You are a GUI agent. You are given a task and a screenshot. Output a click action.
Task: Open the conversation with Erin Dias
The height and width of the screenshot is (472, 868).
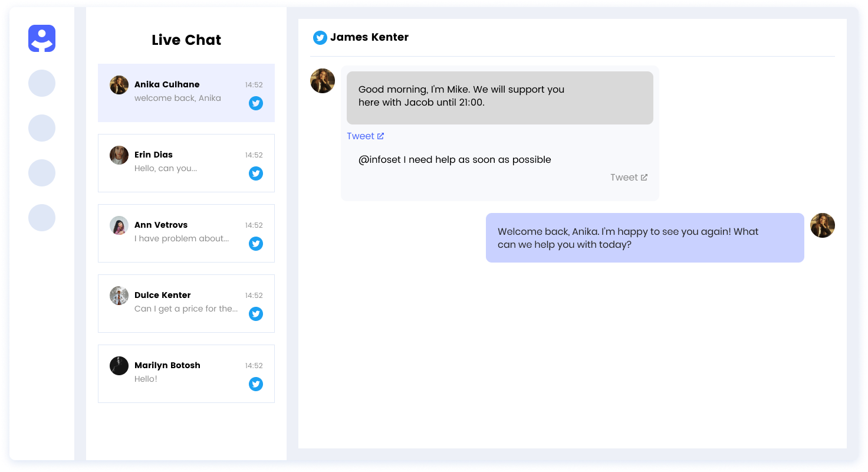click(x=186, y=163)
